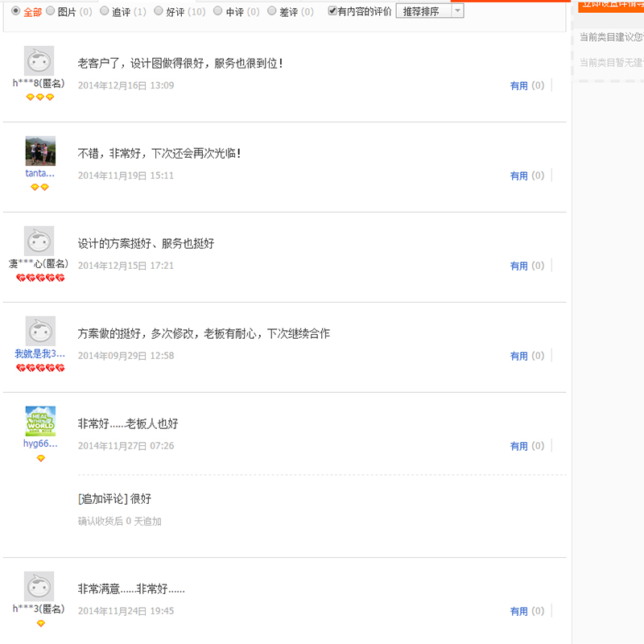The width and height of the screenshot is (644, 644).
Task: Mark 非常满意 review as 有用
Action: click(x=518, y=612)
